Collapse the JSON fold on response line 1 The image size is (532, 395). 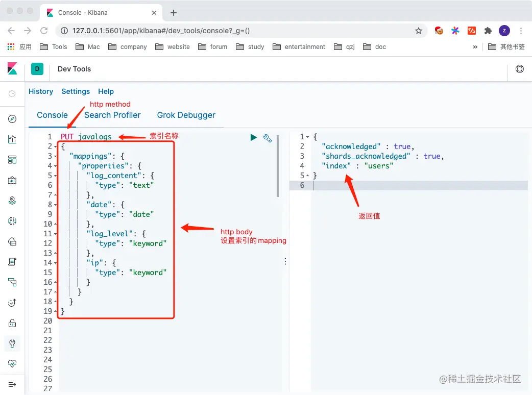pyautogui.click(x=307, y=136)
